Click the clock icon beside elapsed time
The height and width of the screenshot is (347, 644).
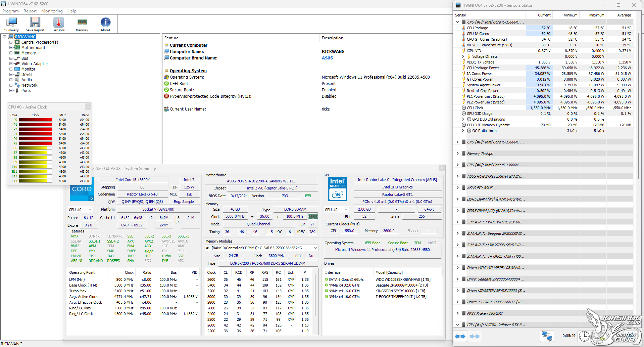pyautogui.click(x=584, y=336)
